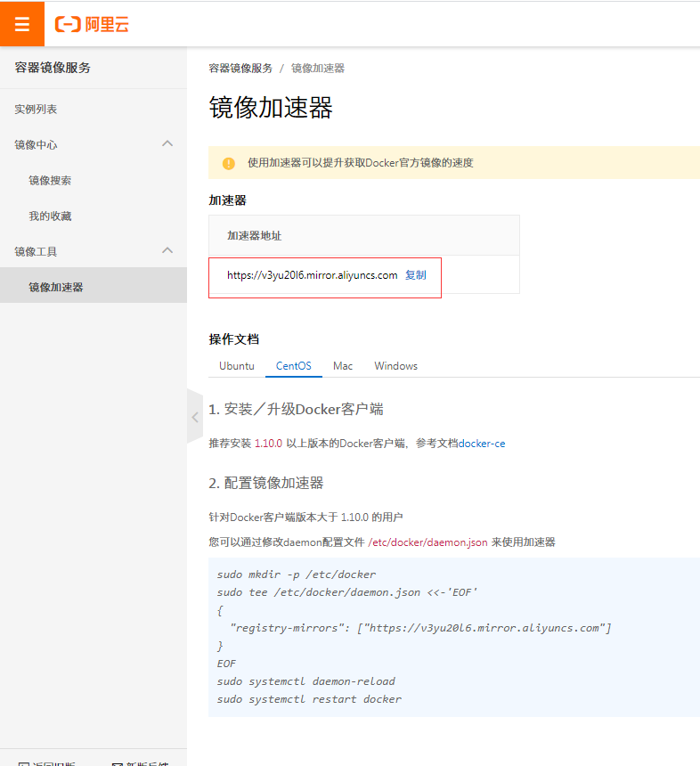Viewport: 700px width, 766px height.
Task: Switch to the Ubuntu tab
Action: click(236, 366)
